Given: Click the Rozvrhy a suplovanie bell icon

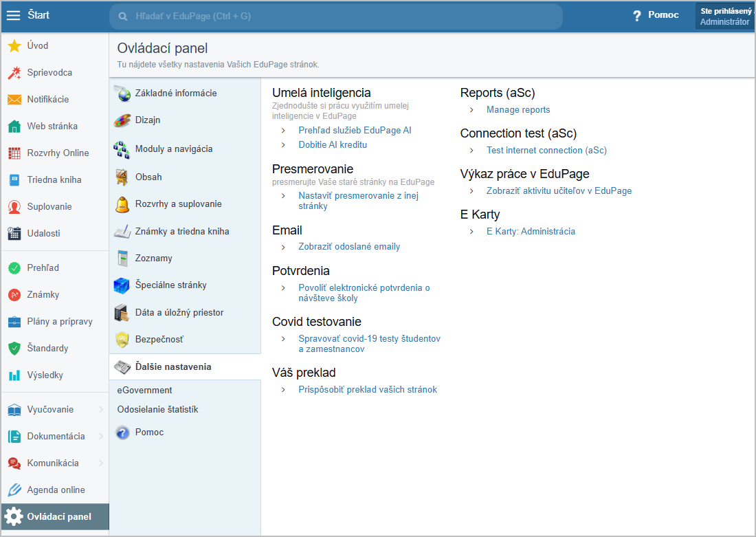Looking at the screenshot, I should (122, 205).
